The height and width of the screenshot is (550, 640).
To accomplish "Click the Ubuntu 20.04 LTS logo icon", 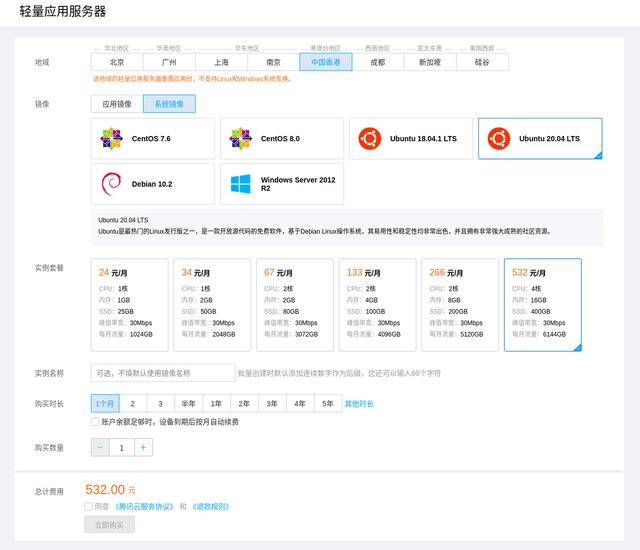I will point(499,139).
